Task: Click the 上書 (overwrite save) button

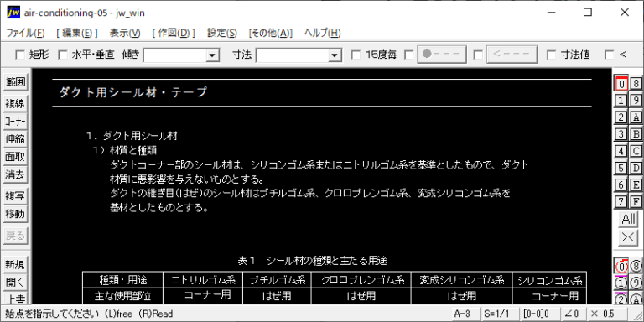Action: 15,299
